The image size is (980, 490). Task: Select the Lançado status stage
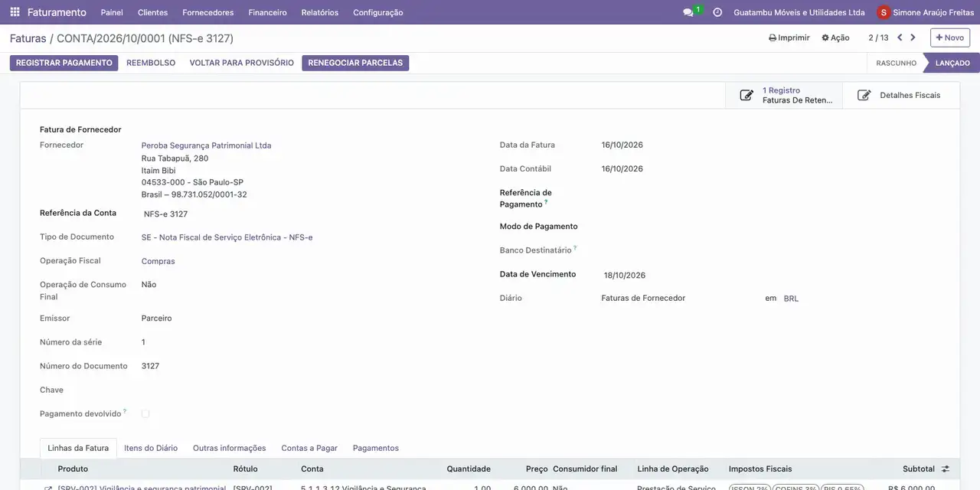click(952, 63)
